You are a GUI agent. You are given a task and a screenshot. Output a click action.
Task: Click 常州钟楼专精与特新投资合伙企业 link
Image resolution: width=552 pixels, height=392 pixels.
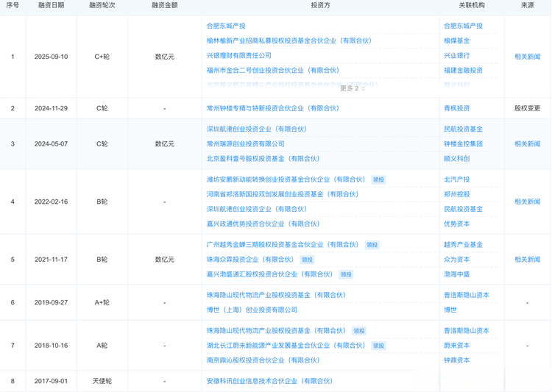pyautogui.click(x=272, y=108)
